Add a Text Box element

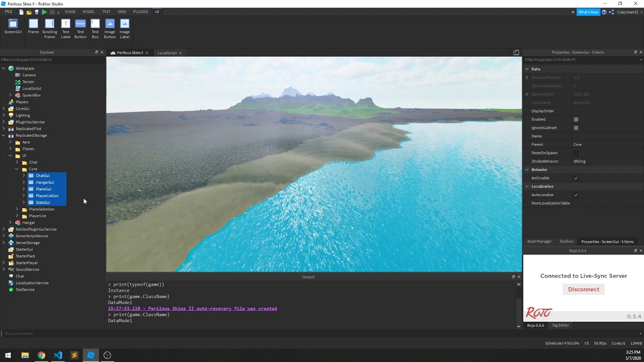tap(95, 29)
